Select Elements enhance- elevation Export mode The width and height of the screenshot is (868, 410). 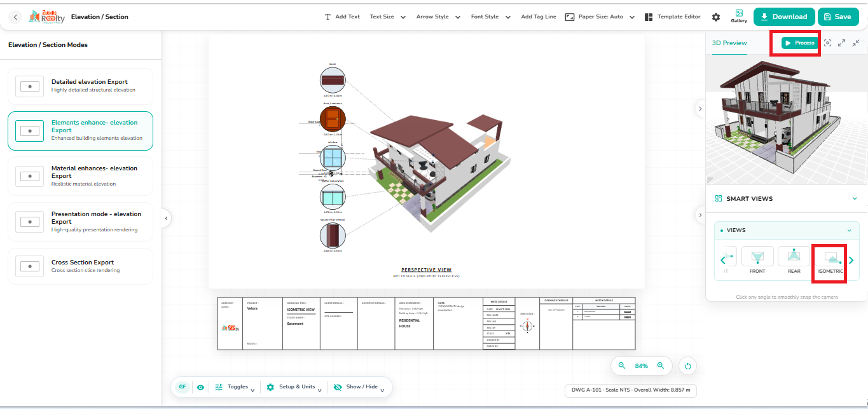[80, 131]
